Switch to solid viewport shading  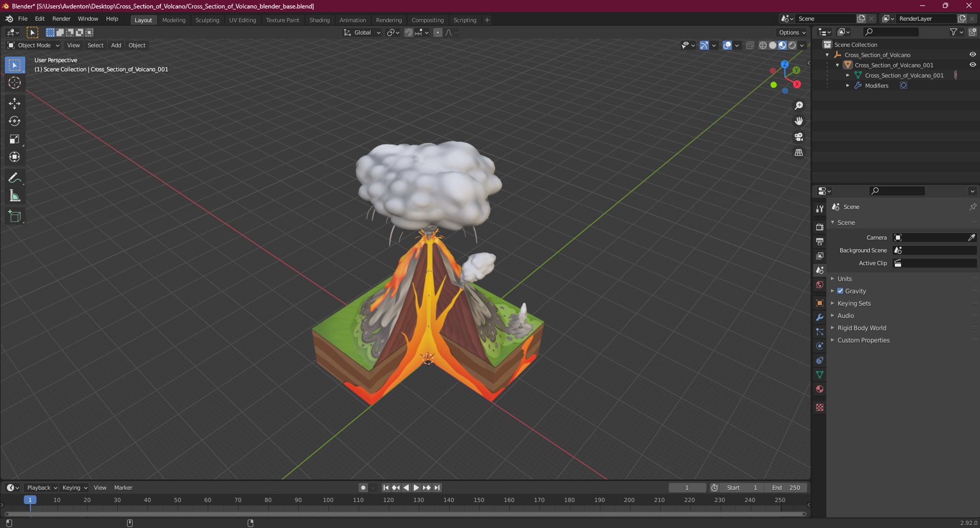[x=773, y=45]
